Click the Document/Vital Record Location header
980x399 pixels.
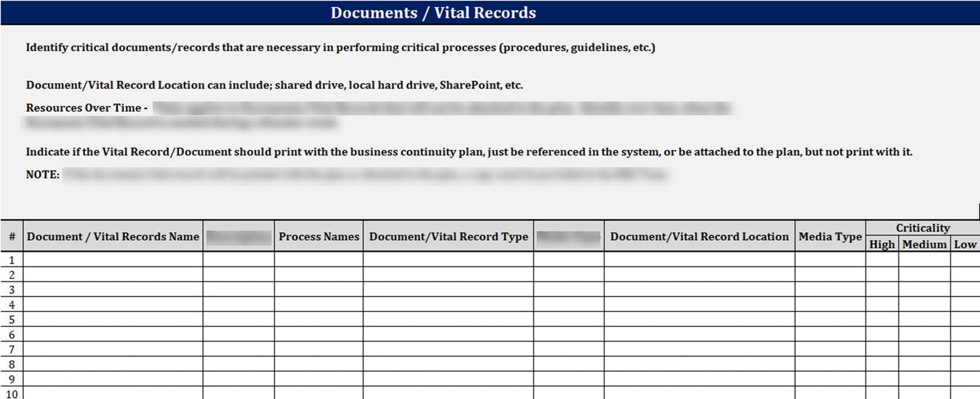pyautogui.click(x=699, y=237)
